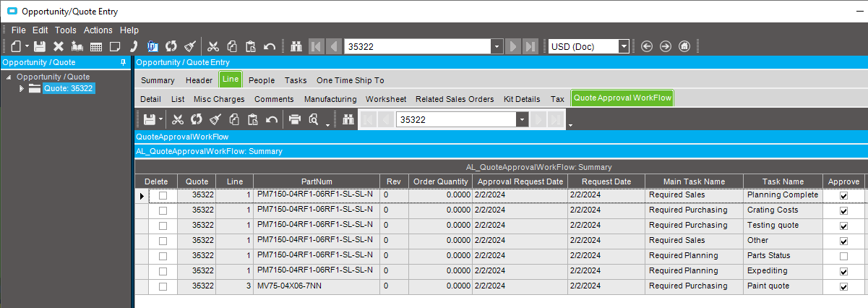This screenshot has width=868, height=308.
Task: Go to last record in main toolbar
Action: pyautogui.click(x=530, y=46)
